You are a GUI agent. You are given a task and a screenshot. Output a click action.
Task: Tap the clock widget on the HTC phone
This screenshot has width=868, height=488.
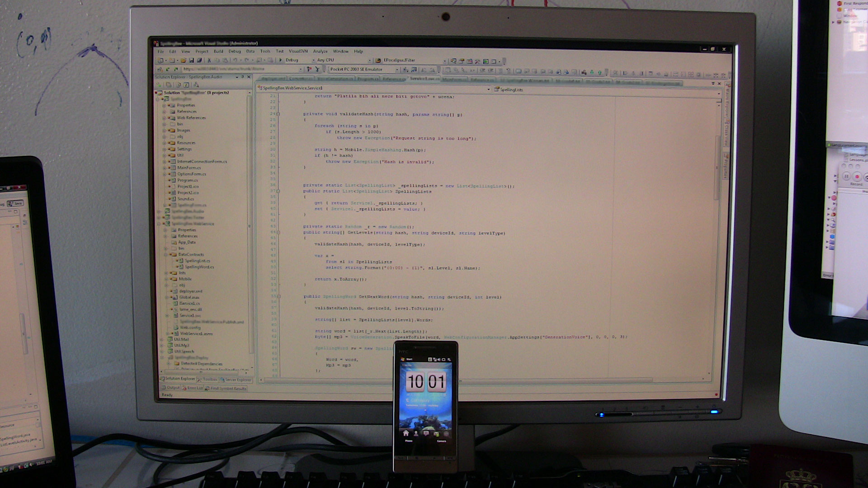pos(425,382)
